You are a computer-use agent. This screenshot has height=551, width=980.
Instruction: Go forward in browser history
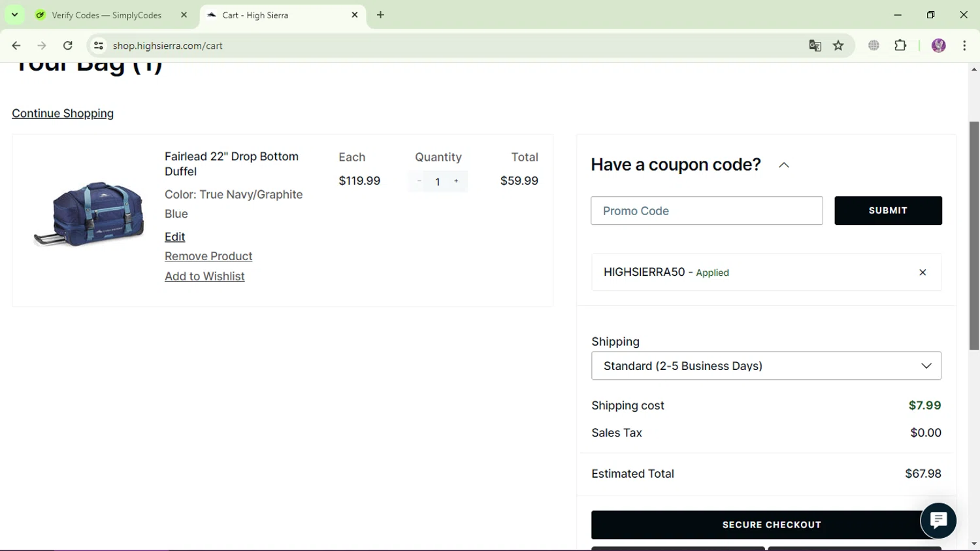42,46
